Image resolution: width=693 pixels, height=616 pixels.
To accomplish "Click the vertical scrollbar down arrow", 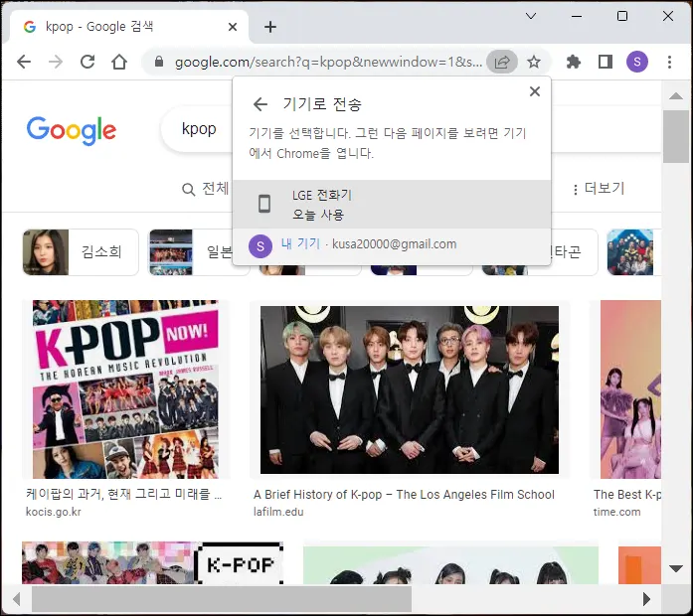I will (676, 568).
